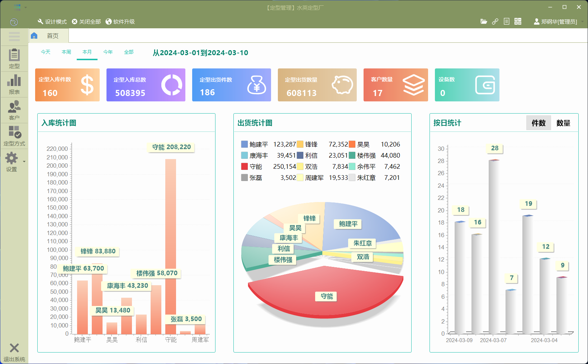
Task: Click the 张磊 gray legend swatch
Action: pos(245,177)
